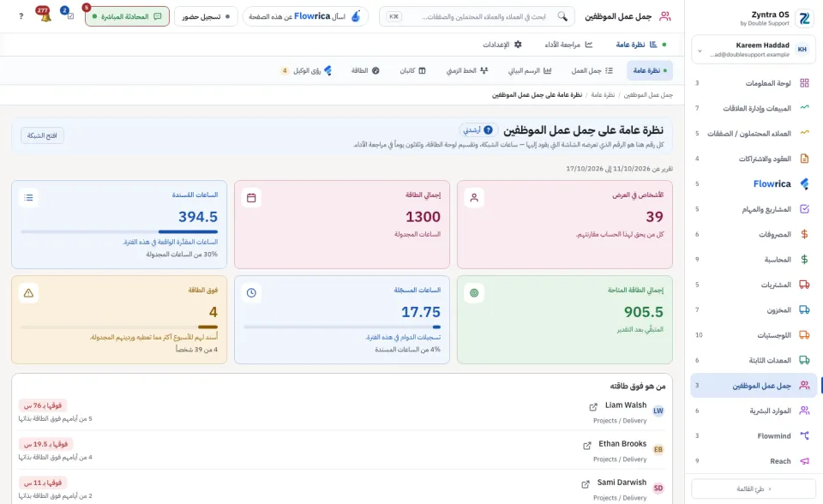This screenshot has height=504, width=823.
Task: Click the calendar icon on إجمالي الطاقة card
Action: [x=251, y=198]
